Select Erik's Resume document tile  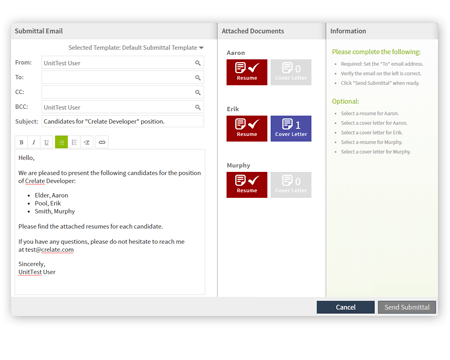click(x=247, y=129)
